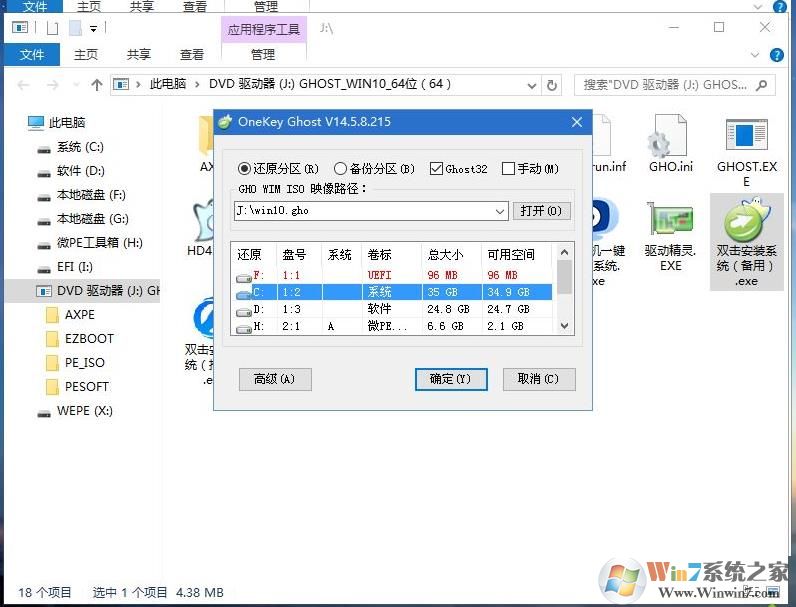The height and width of the screenshot is (607, 796).
Task: Go up one folder level arrow
Action: pos(96,85)
